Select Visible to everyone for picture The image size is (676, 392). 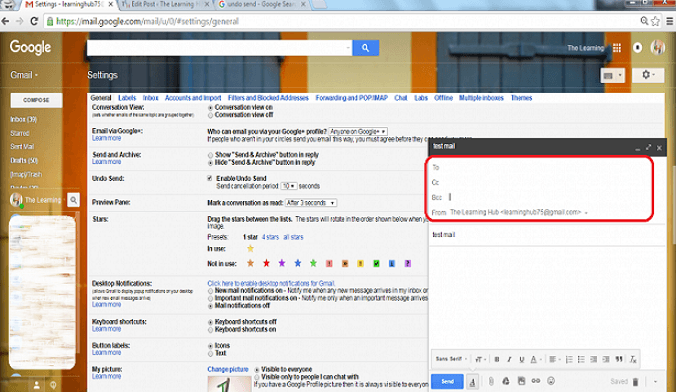pos(257,370)
